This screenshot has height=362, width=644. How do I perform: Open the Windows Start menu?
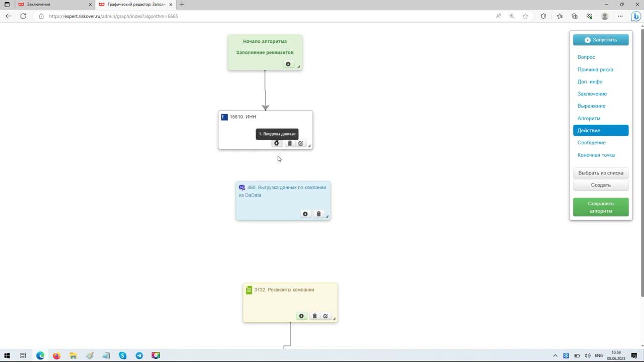tap(7, 355)
